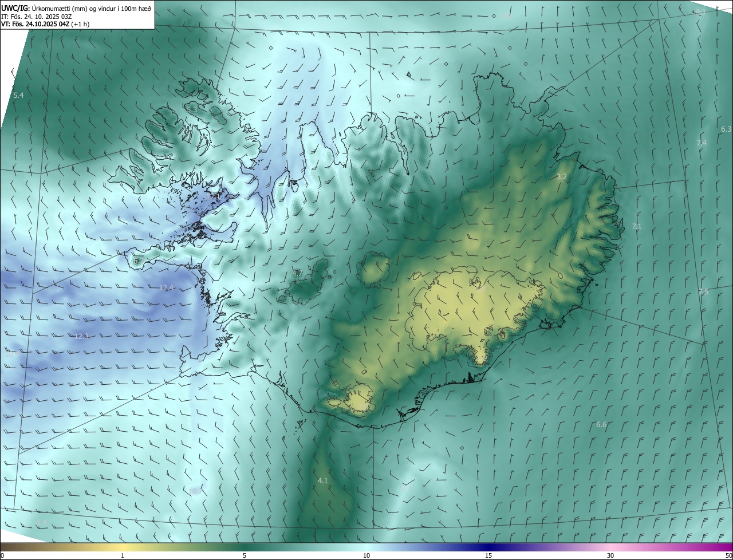Click the colorbar tick label '10'
Viewport: 733px width, 560px height.
(366, 555)
